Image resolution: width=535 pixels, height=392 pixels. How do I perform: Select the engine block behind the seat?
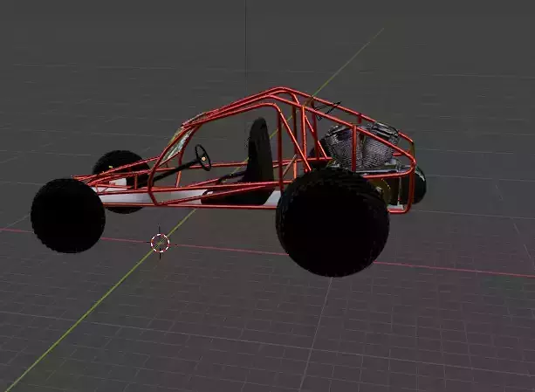point(361,147)
